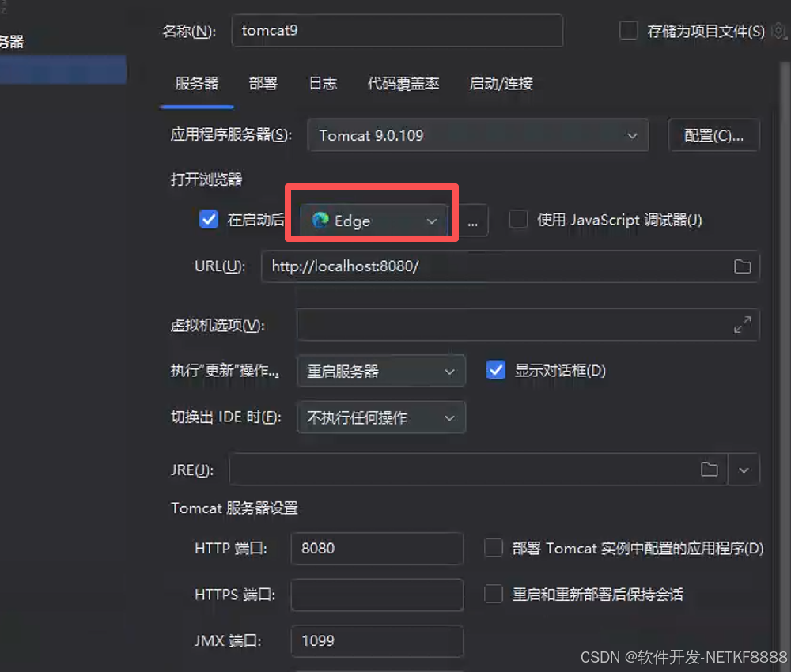Screen dimensions: 791x672
Task: Click the folder icon in the URL field
Action: tap(742, 266)
